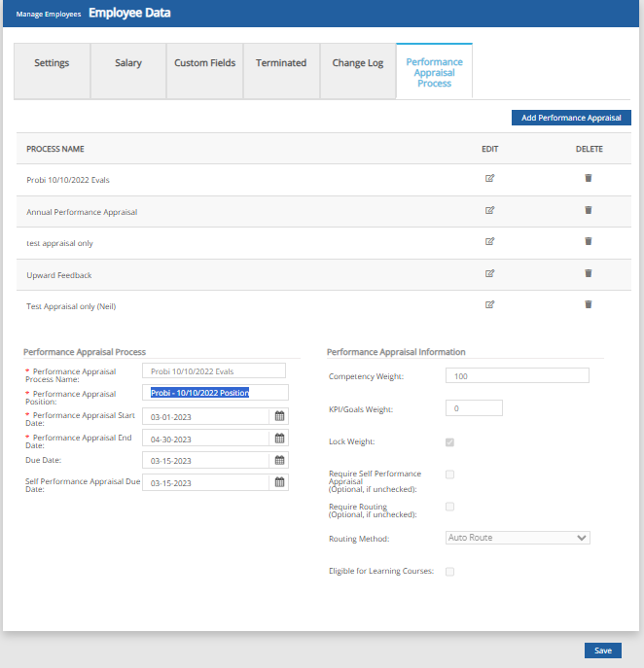Screen dimensions: 644x668
Task: Delete the test appraisal only process
Action: (x=588, y=241)
